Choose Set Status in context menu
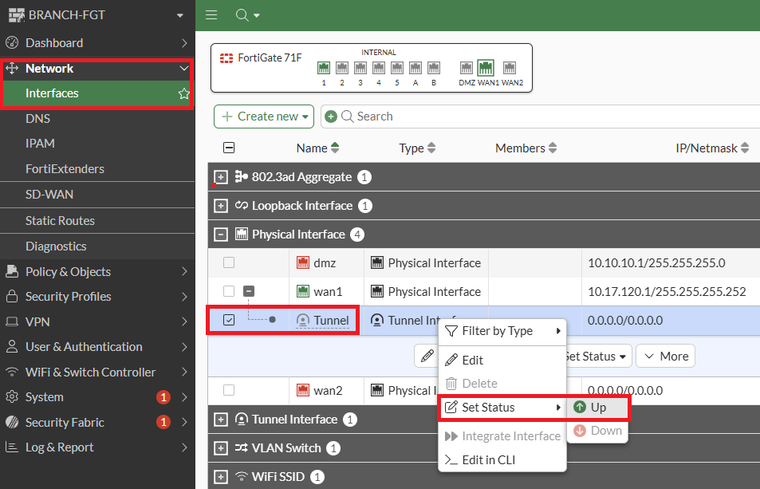The height and width of the screenshot is (489, 760). pyautogui.click(x=502, y=407)
